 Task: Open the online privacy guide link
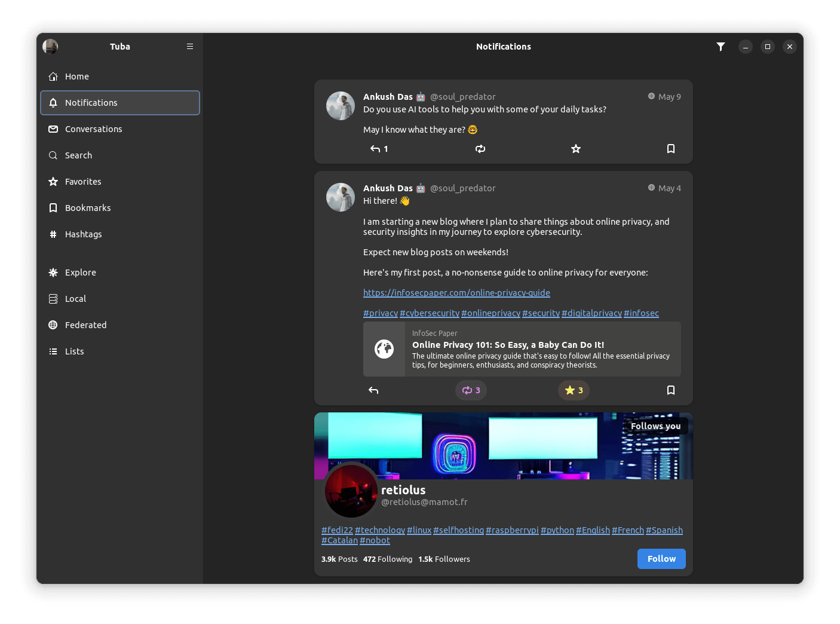[456, 292]
